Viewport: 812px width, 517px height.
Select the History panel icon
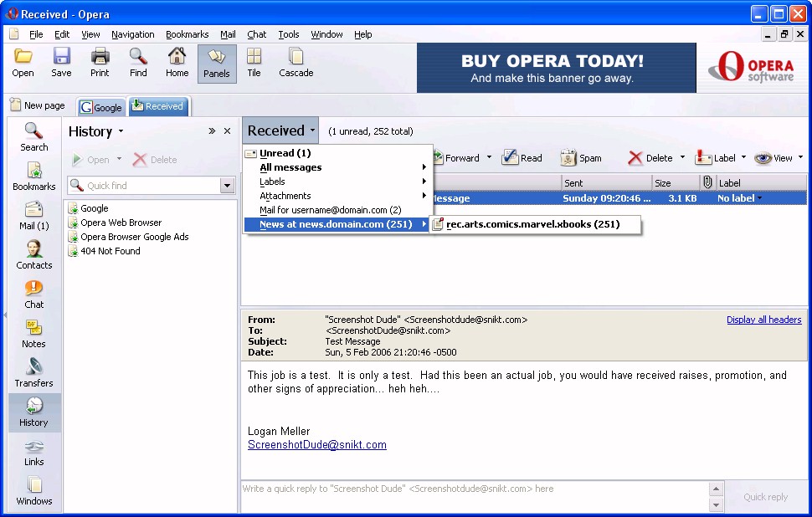(x=33, y=412)
